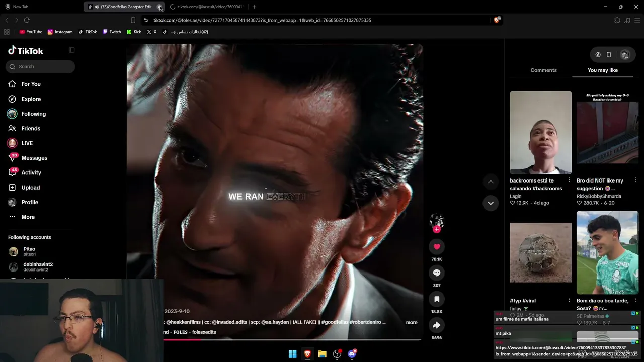Viewport: 644px width, 362px height.
Task: Open the Profile page
Action: pos(30,202)
